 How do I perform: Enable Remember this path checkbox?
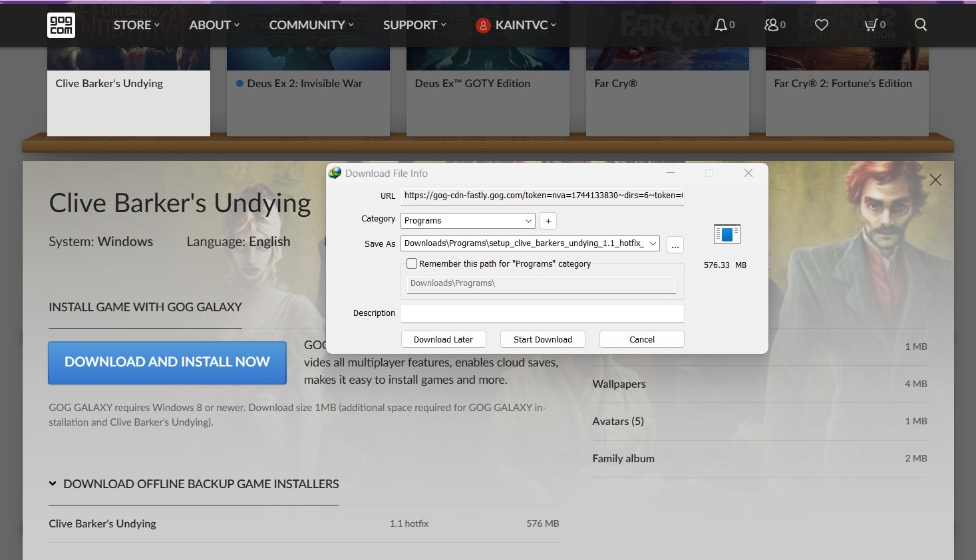(412, 263)
